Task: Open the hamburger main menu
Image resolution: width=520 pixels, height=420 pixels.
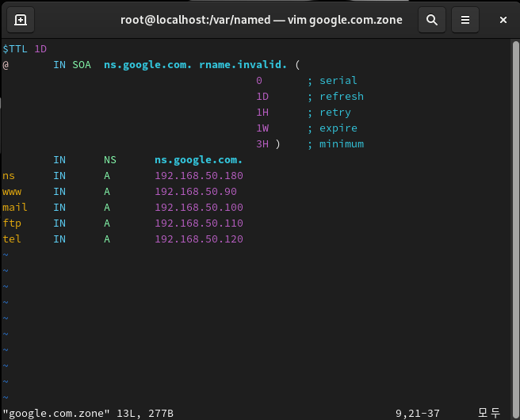Action: (x=465, y=20)
